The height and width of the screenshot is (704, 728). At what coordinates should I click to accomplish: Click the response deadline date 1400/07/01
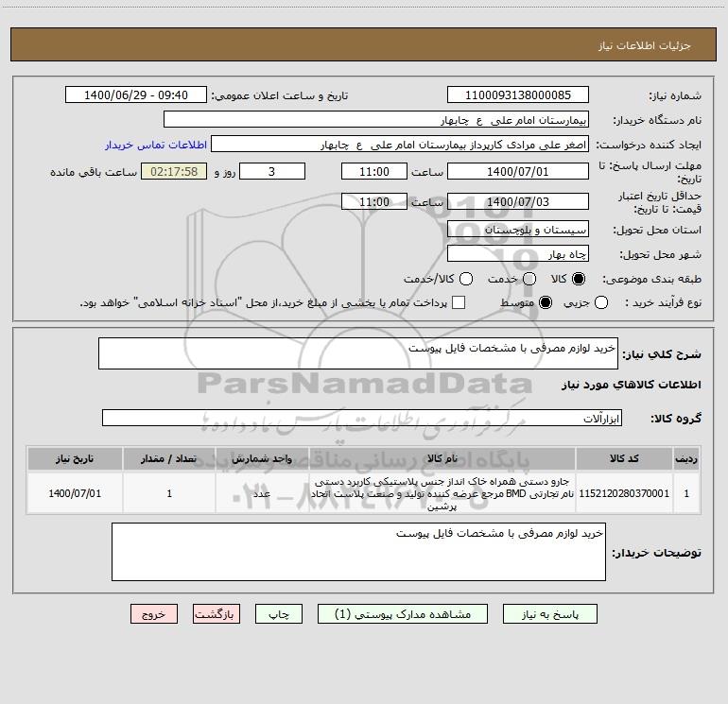[518, 171]
